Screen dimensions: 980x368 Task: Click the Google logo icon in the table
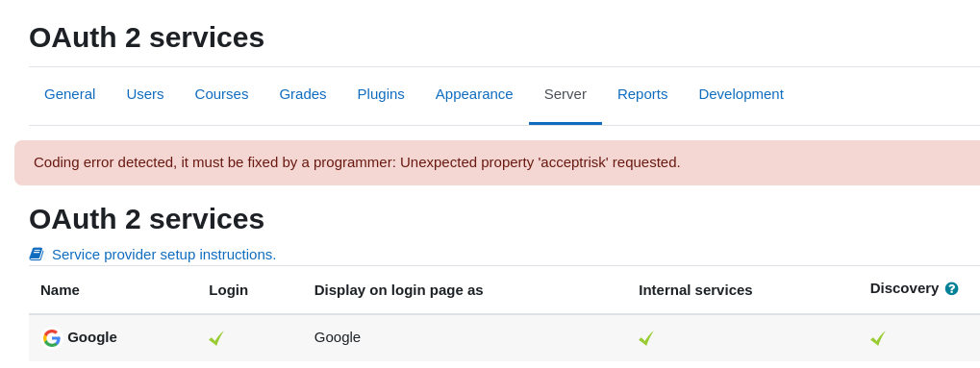(52, 338)
